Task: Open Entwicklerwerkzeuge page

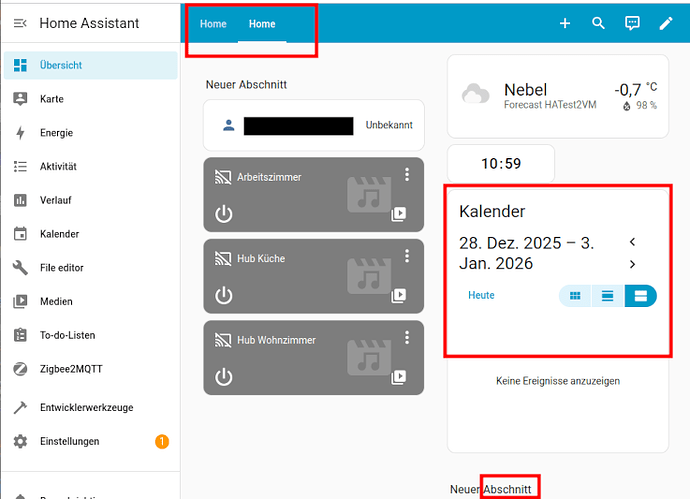Action: click(x=91, y=407)
